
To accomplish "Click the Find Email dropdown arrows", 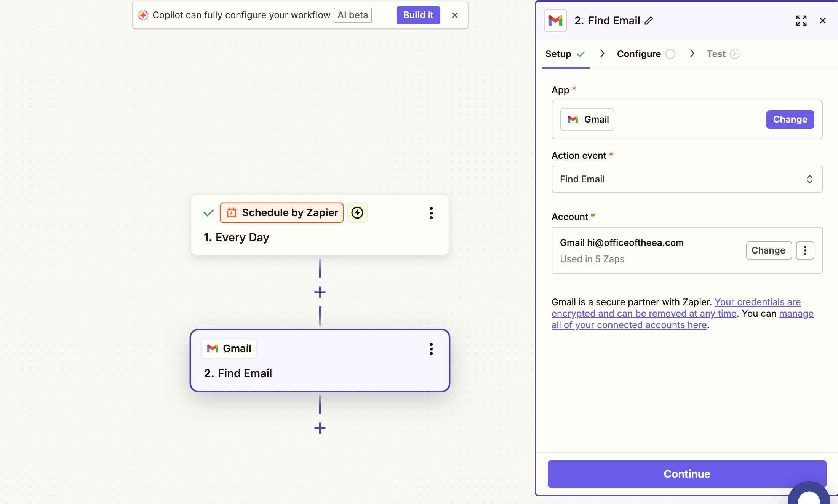I will [809, 179].
